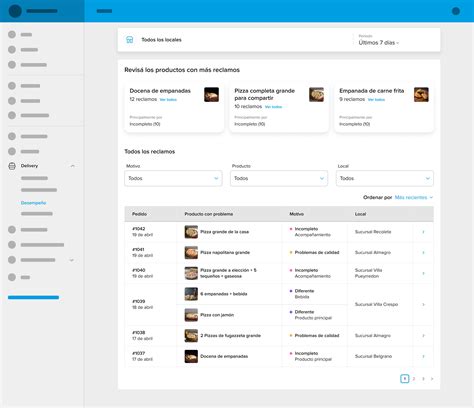Open details arrow for order #1040

click(x=423, y=273)
